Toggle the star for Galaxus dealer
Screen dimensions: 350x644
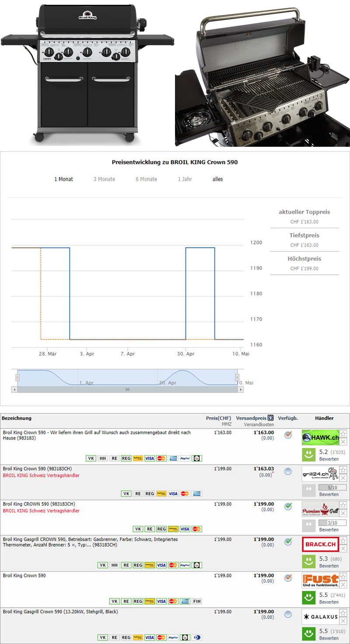tap(343, 613)
